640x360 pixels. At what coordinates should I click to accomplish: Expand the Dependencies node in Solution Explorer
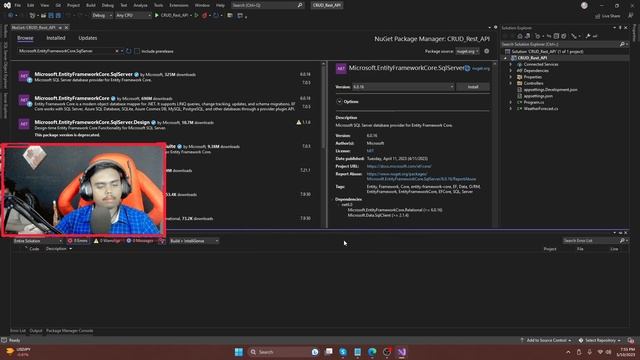pos(510,71)
